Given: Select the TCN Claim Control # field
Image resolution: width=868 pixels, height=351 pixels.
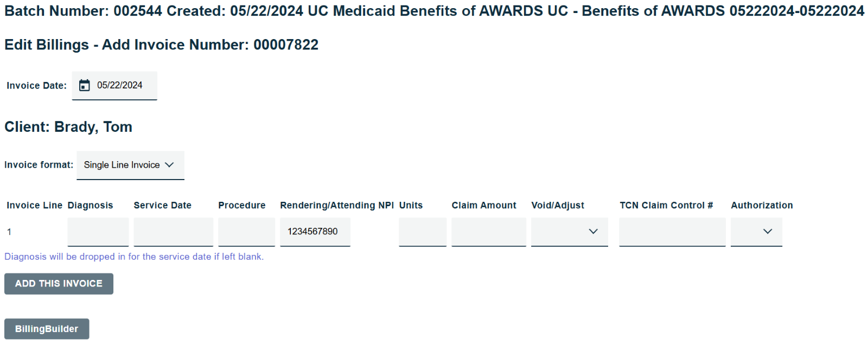Looking at the screenshot, I should 672,232.
